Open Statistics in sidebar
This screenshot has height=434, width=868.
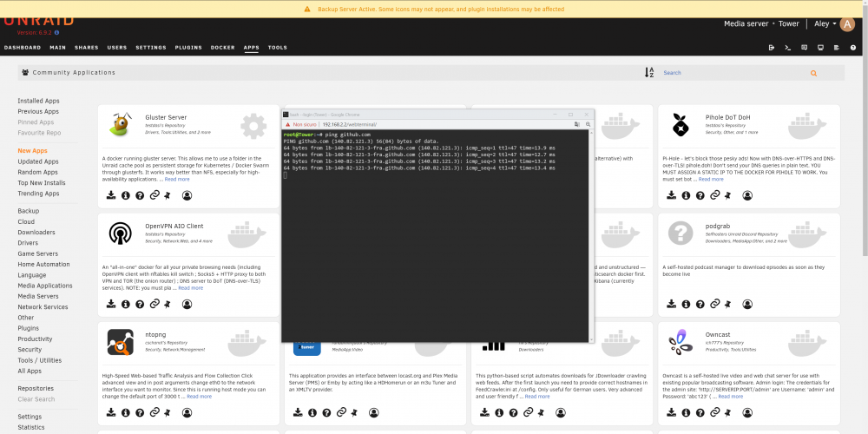pos(31,427)
